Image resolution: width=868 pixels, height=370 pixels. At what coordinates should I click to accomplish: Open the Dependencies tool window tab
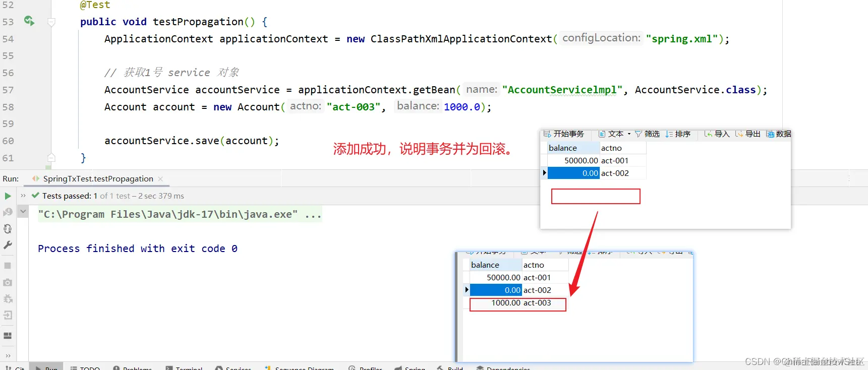(503, 367)
